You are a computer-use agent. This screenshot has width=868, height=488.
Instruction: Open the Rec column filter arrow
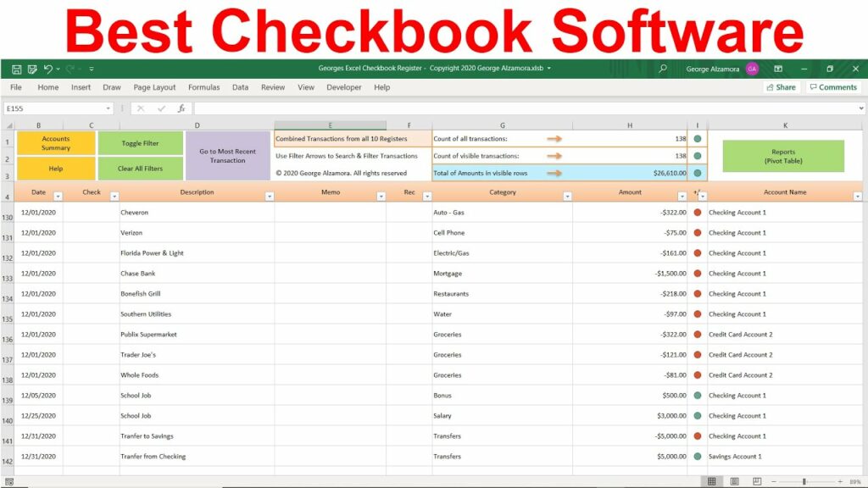click(427, 197)
